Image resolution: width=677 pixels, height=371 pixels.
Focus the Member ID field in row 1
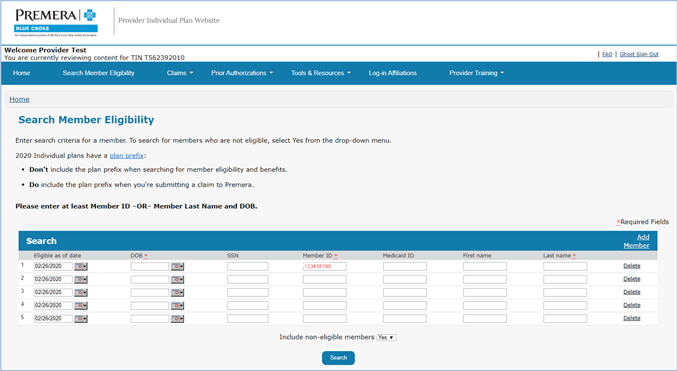[325, 266]
